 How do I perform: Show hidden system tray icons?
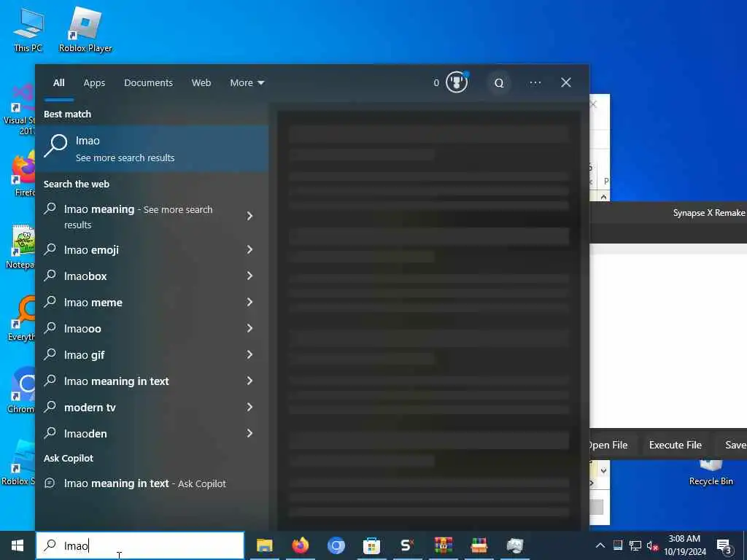click(600, 545)
